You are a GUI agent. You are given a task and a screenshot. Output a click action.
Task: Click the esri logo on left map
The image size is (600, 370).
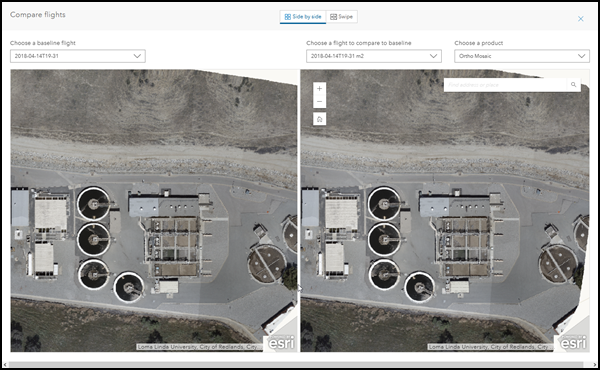(x=281, y=343)
